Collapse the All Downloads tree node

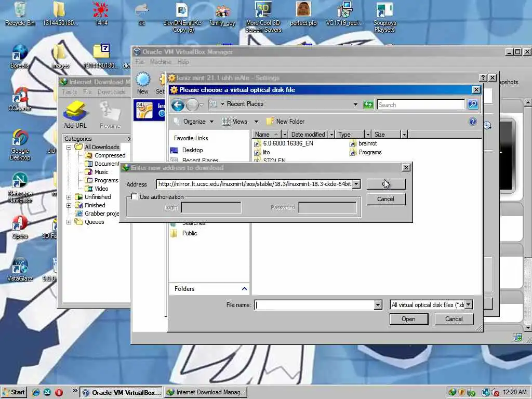(69, 147)
